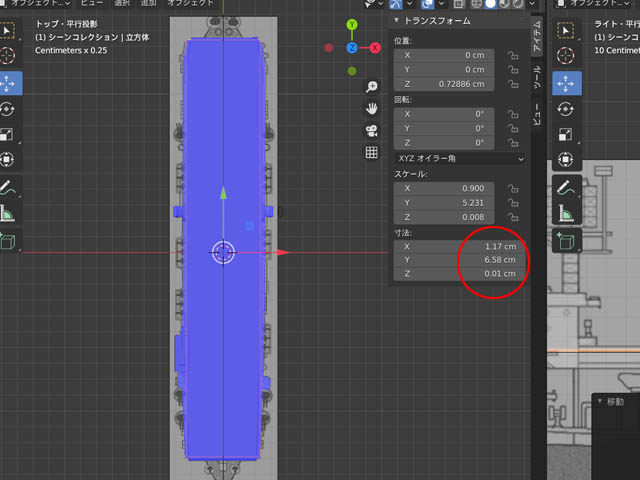Viewport: 640px width, 480px height.
Task: Switch to rendered shading mode
Action: tap(518, 4)
